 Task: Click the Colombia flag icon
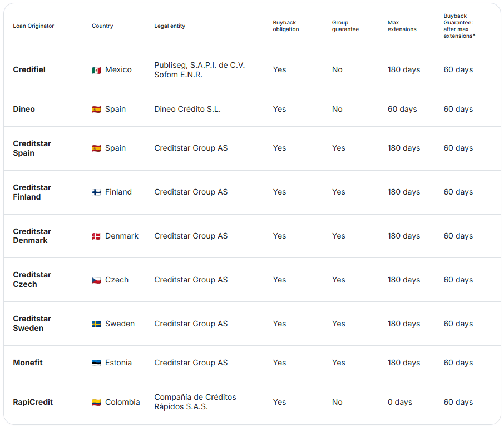tap(96, 403)
